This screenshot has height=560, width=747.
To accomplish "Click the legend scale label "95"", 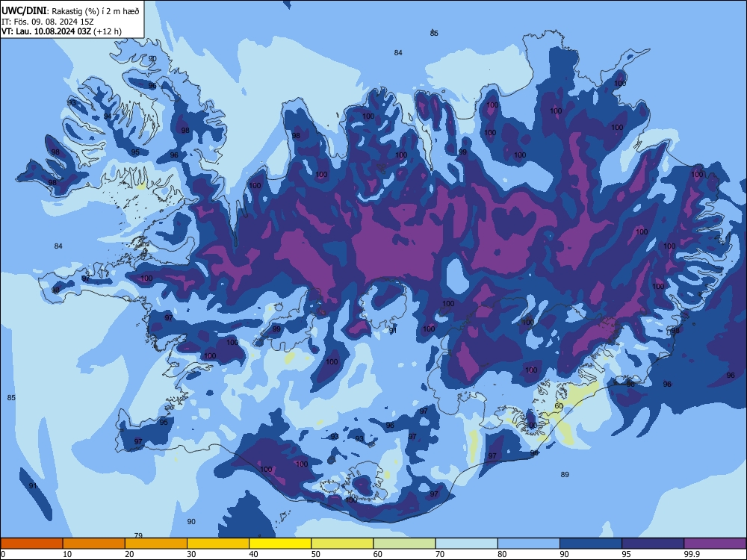I will point(626,554).
